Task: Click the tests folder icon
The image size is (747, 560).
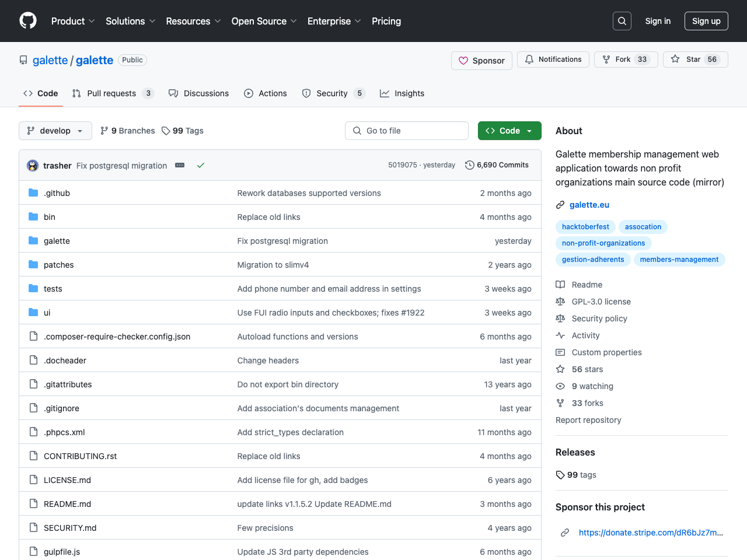Action: [x=33, y=288]
